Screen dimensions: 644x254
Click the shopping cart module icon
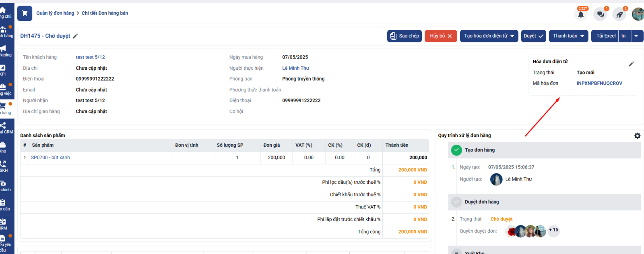pyautogui.click(x=25, y=13)
